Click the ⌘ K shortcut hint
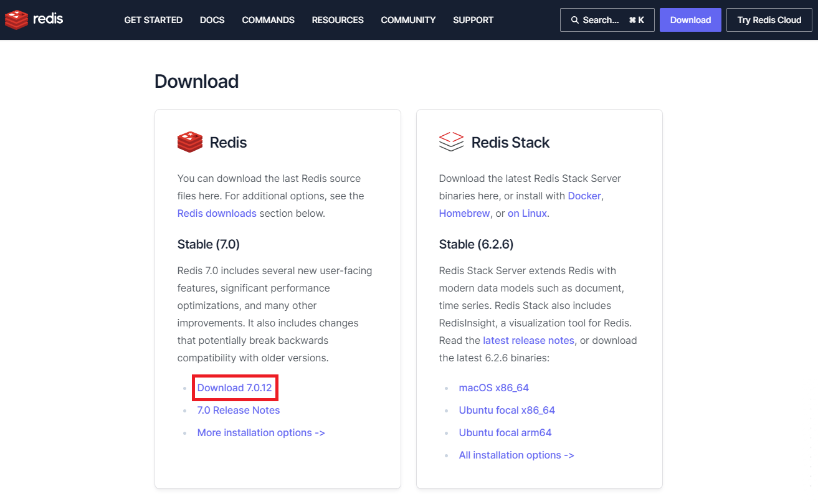This screenshot has width=818, height=504. coord(637,20)
